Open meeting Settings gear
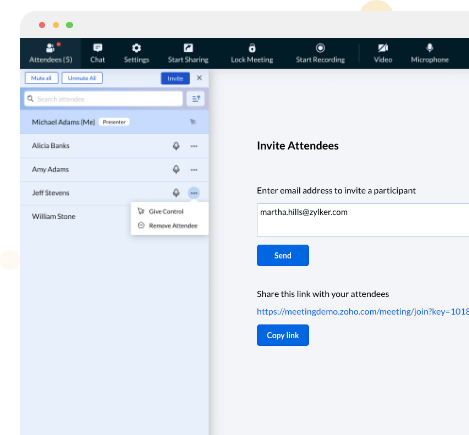The image size is (469, 435). [x=136, y=53]
